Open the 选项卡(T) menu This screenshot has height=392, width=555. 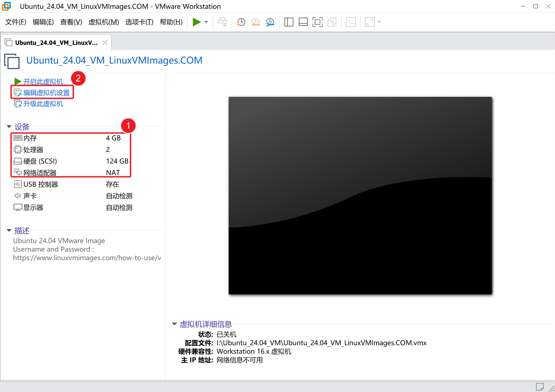pyautogui.click(x=139, y=22)
